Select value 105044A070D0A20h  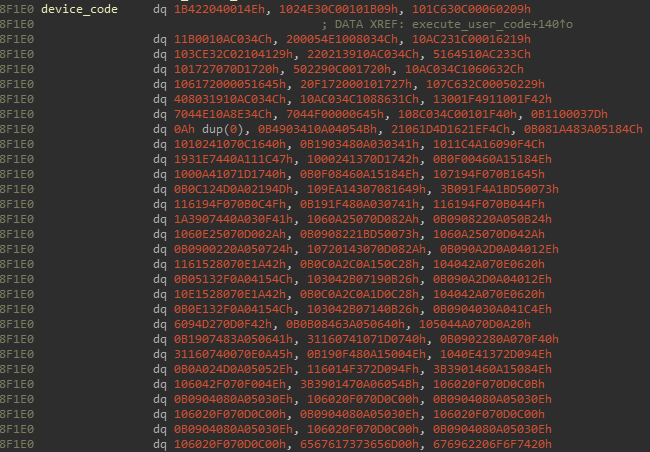(x=475, y=324)
